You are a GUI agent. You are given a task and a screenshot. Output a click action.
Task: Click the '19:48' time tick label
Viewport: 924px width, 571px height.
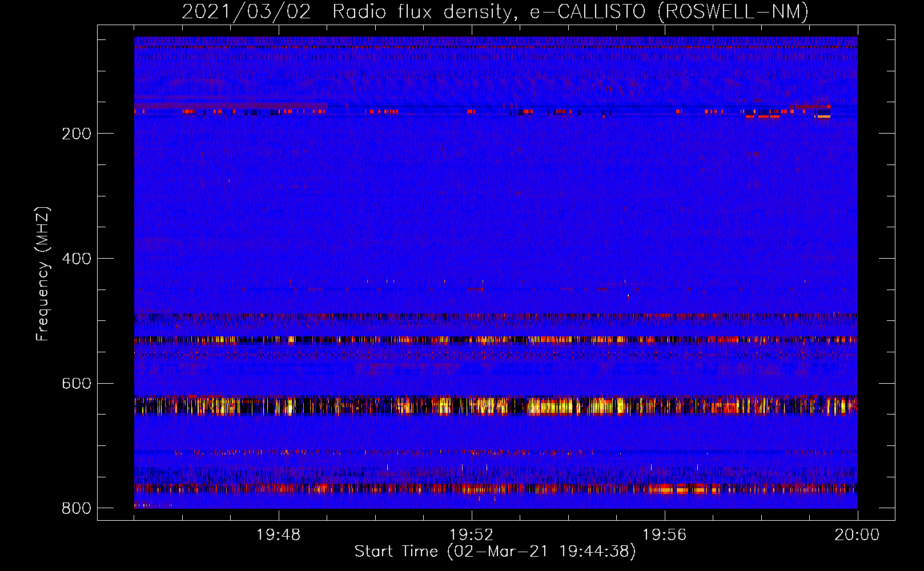pyautogui.click(x=279, y=535)
